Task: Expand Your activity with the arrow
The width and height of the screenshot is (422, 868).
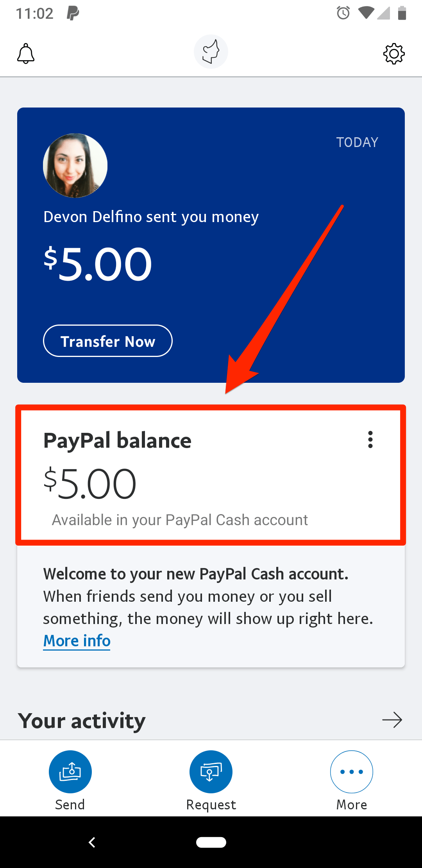Action: coord(392,720)
